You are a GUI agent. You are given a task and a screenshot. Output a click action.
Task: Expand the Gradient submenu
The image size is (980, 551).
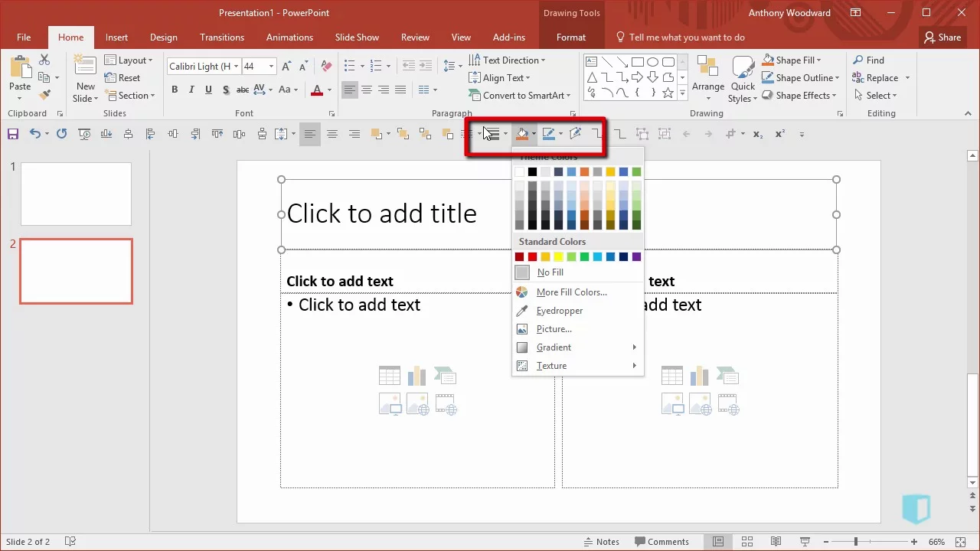point(577,347)
